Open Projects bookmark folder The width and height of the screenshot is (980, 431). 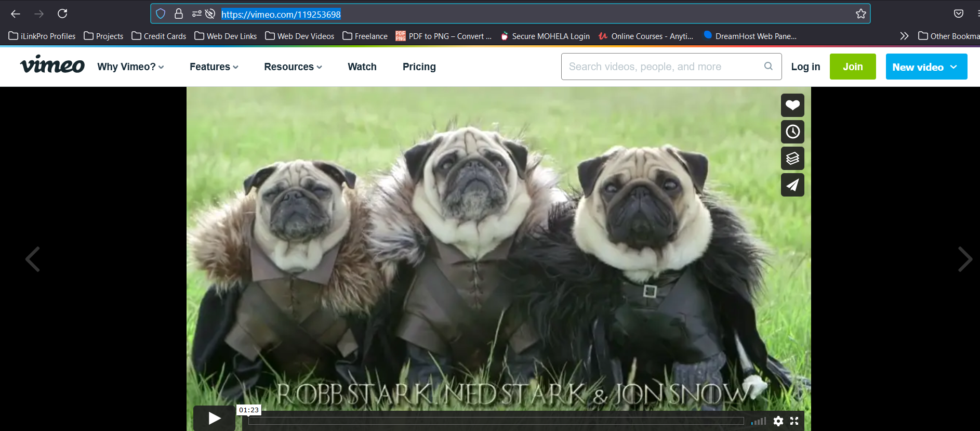103,36
